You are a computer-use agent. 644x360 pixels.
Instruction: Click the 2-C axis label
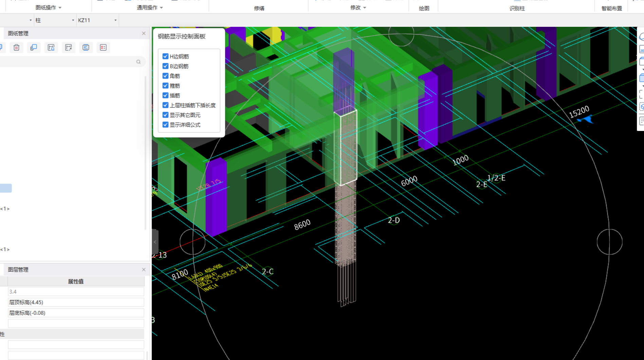pos(268,271)
